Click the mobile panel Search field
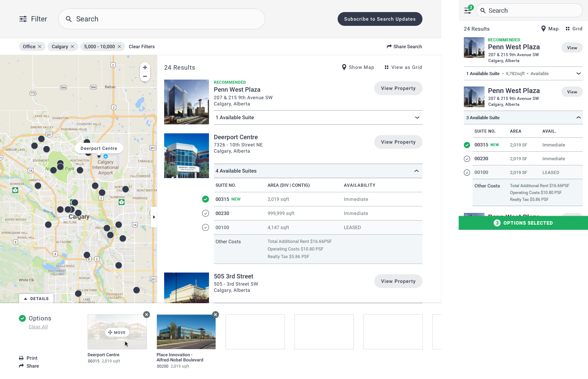 (529, 10)
